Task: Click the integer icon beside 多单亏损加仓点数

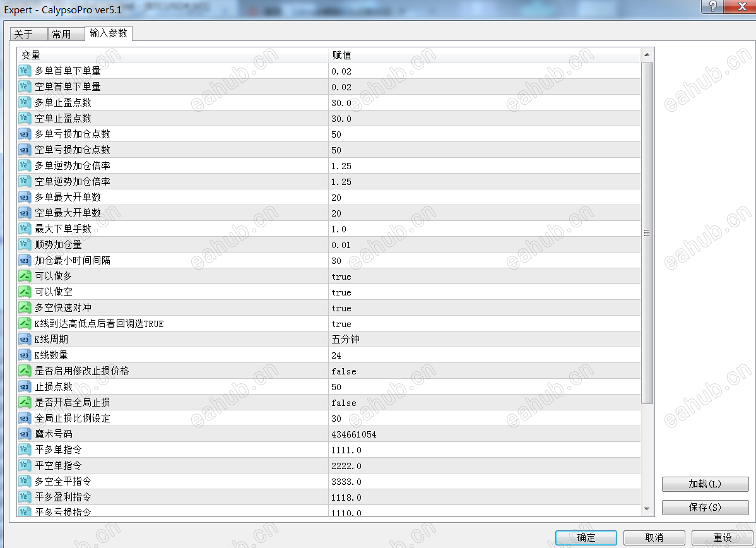Action: point(25,134)
